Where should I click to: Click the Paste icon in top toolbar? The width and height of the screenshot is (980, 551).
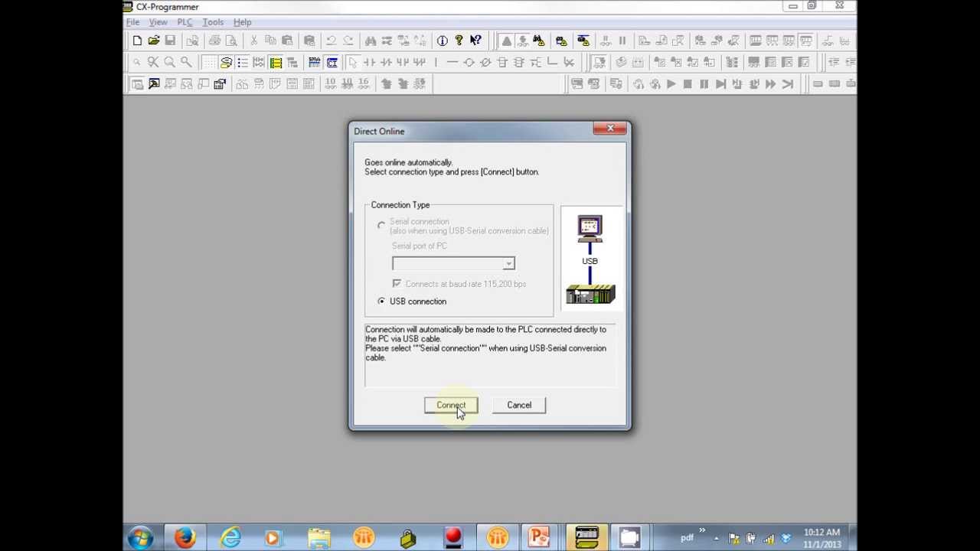tap(287, 41)
